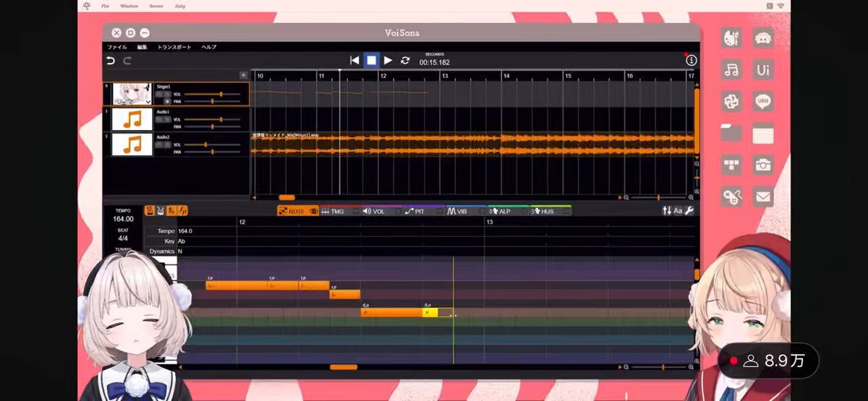Open the 編集 menu
The image size is (868, 401).
click(142, 47)
